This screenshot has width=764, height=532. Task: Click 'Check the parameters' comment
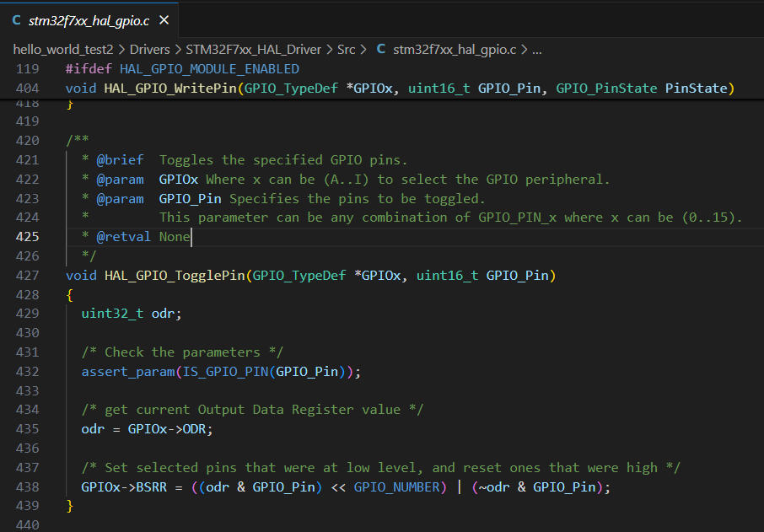click(x=182, y=352)
